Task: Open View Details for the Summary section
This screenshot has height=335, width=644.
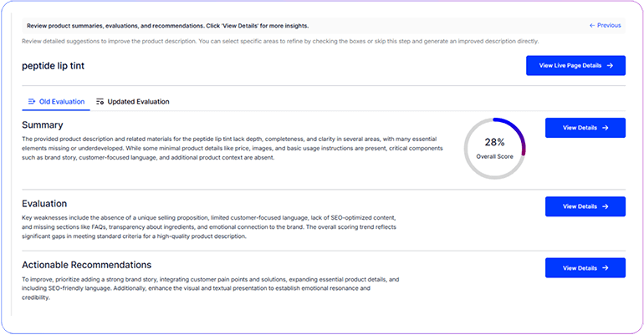Action: (x=585, y=128)
